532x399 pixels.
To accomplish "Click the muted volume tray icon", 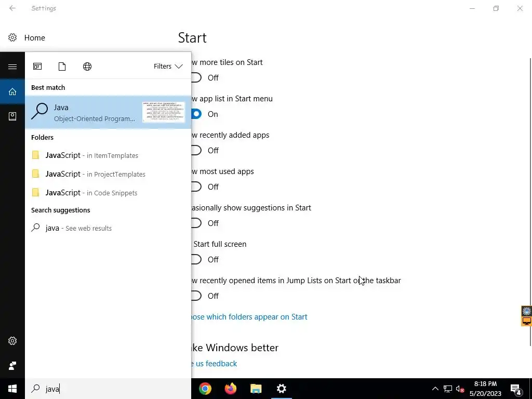I will tap(460, 389).
